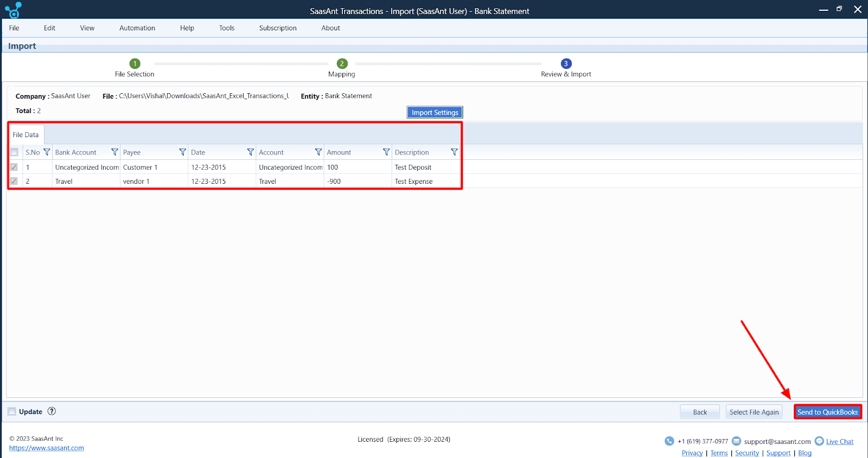Open the Tools menu
The width and height of the screenshot is (868, 458).
coord(227,28)
